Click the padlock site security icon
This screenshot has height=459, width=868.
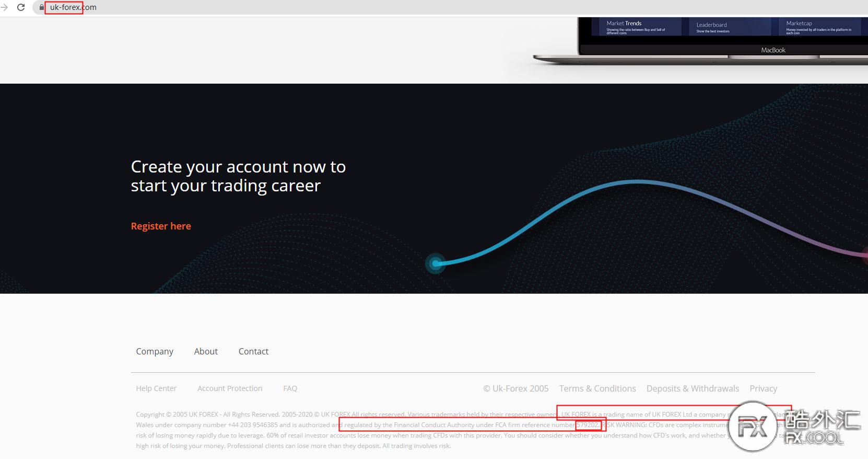point(42,7)
